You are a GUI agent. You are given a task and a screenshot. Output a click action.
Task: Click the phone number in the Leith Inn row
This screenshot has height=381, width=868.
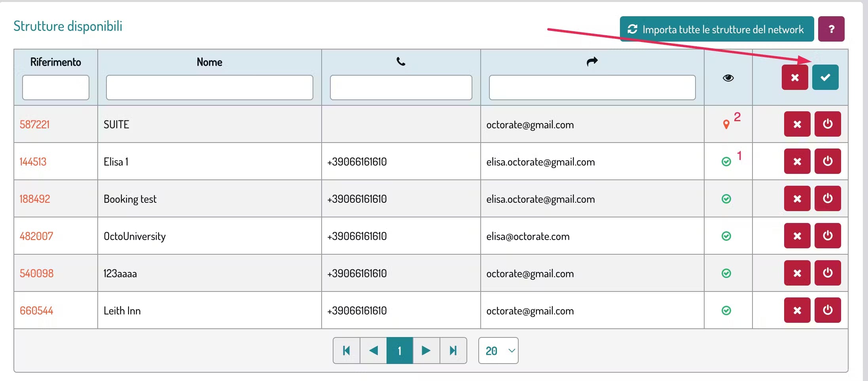[357, 311]
